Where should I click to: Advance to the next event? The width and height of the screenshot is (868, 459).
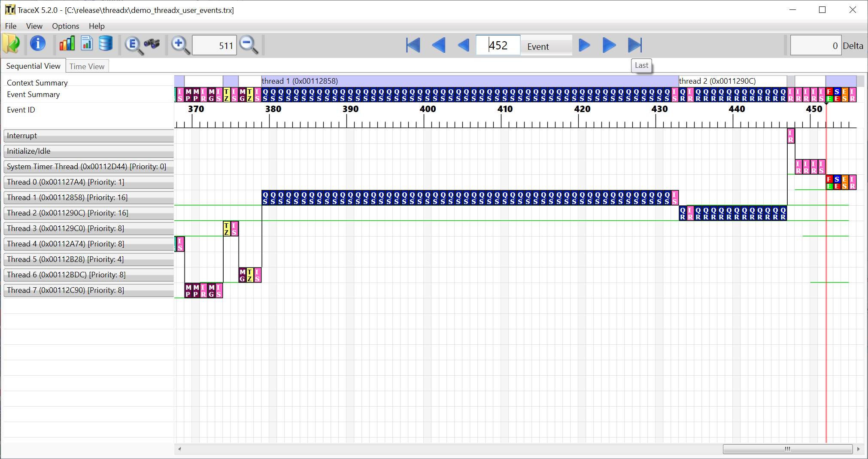[583, 45]
